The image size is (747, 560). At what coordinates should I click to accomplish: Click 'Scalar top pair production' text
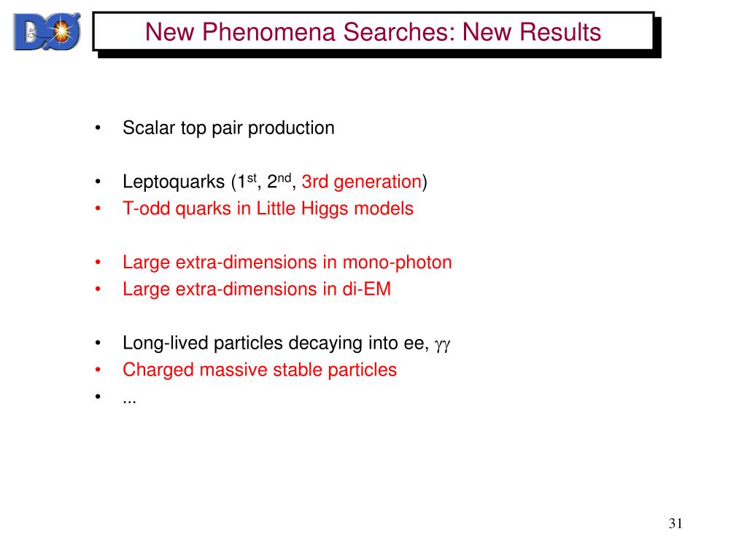(228, 128)
